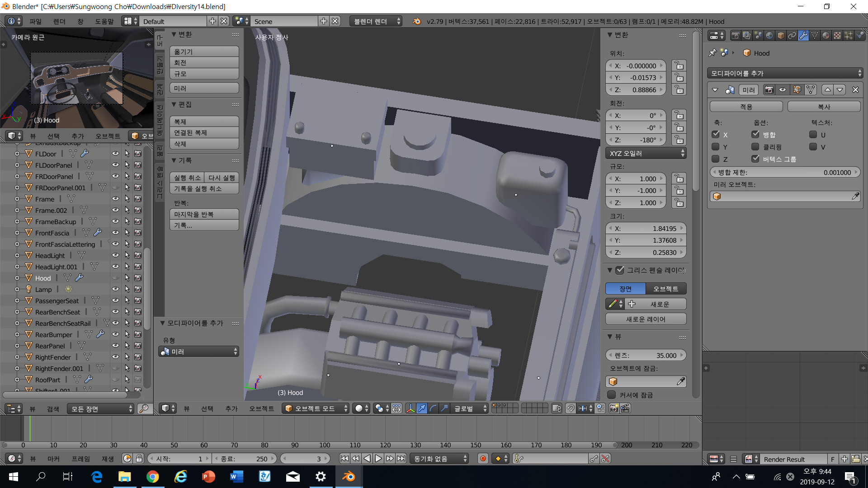The image size is (868, 488).
Task: Click the 렌즈 35.000 value slider
Action: pos(646,356)
